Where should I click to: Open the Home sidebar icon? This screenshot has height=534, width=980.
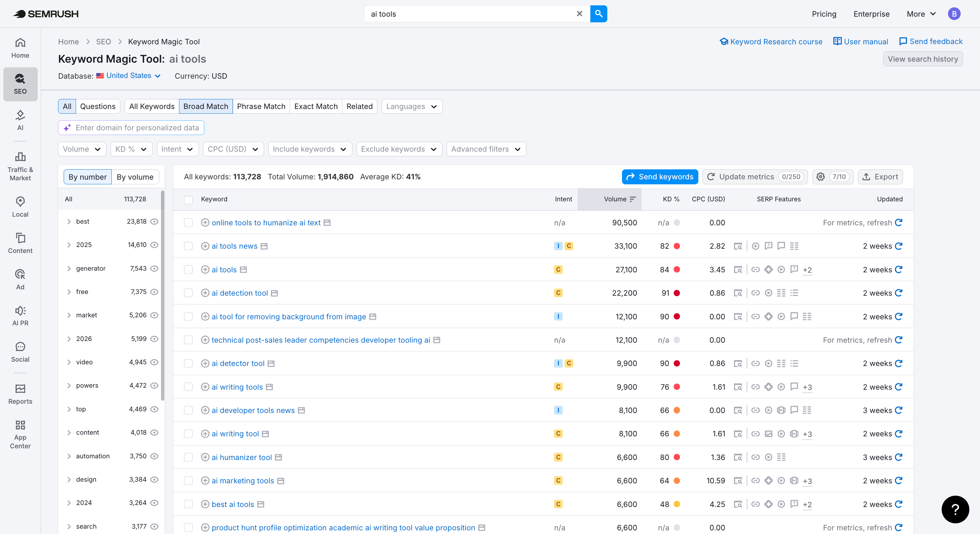click(20, 48)
